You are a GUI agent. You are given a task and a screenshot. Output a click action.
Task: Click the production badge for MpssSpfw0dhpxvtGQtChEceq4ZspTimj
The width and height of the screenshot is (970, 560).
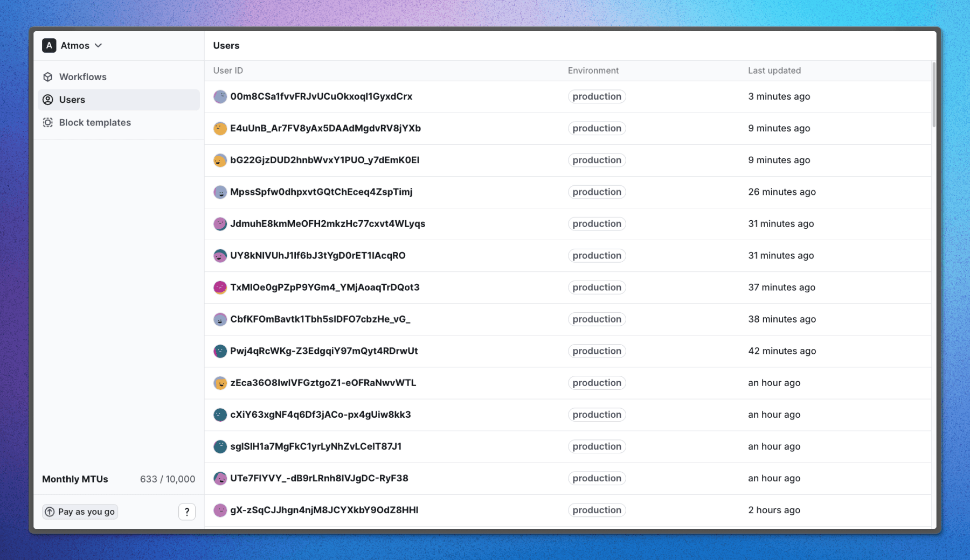[x=597, y=192]
